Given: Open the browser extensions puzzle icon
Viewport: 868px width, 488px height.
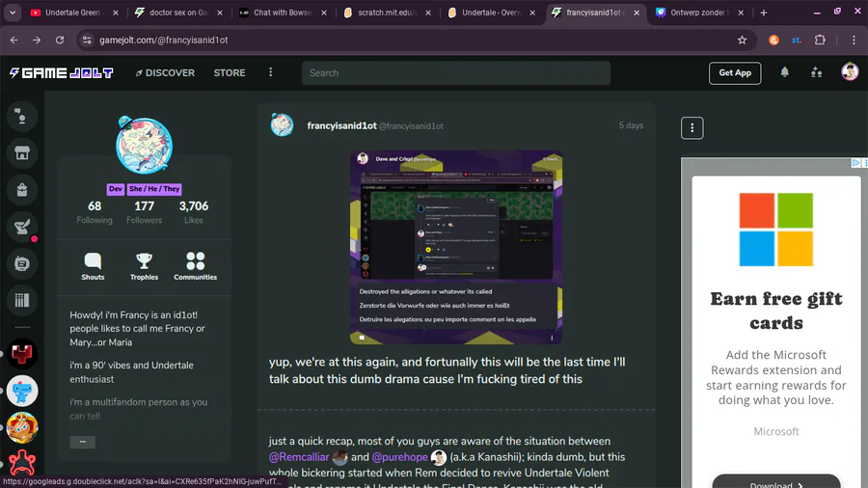Looking at the screenshot, I should [820, 40].
